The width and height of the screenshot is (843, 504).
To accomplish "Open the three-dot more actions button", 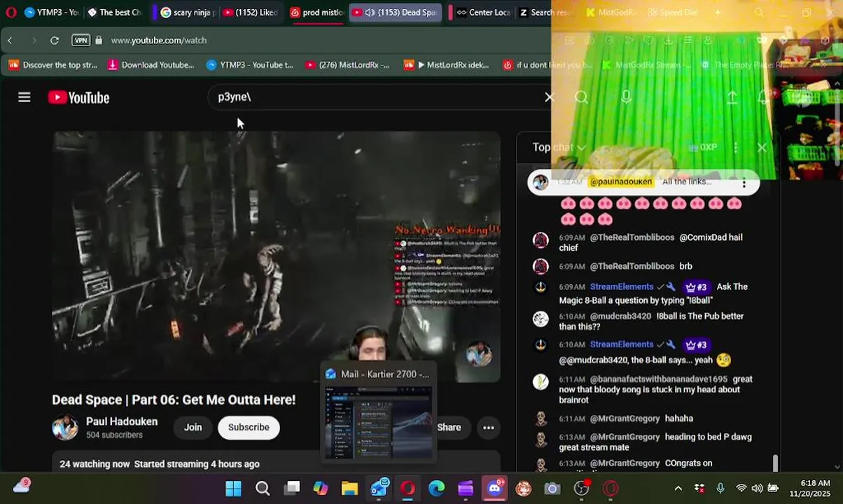I will coord(489,427).
